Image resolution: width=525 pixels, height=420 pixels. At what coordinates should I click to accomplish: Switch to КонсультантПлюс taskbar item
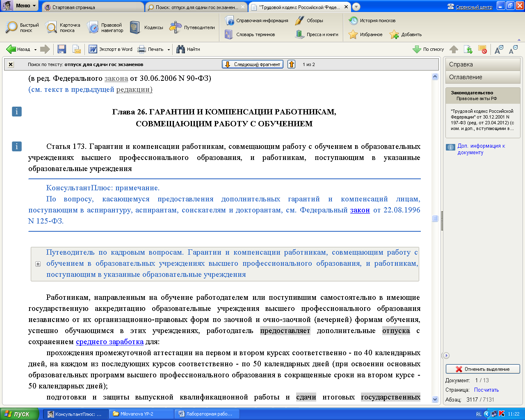(x=76, y=414)
